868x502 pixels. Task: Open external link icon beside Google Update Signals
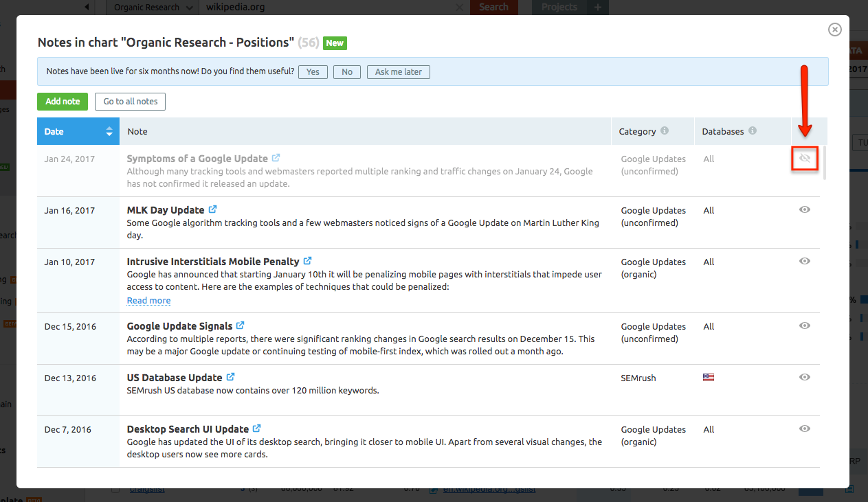point(240,326)
